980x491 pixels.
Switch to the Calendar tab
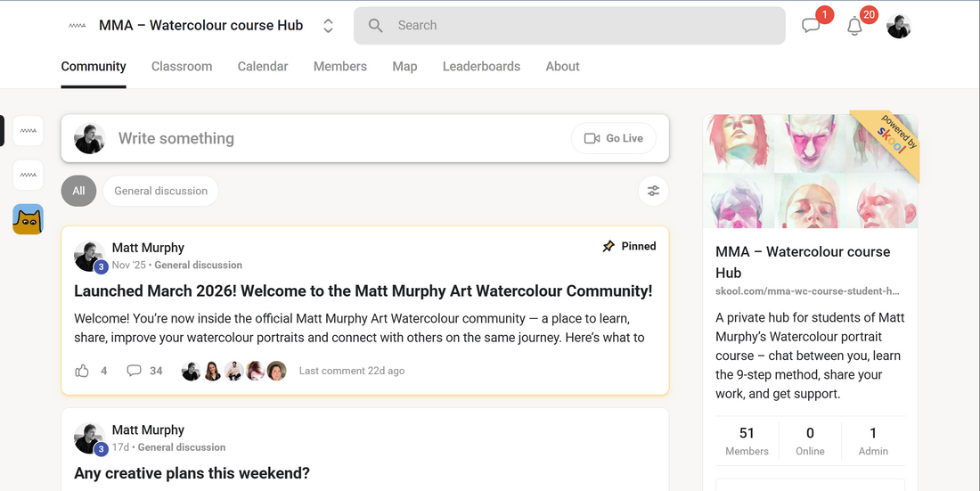263,66
